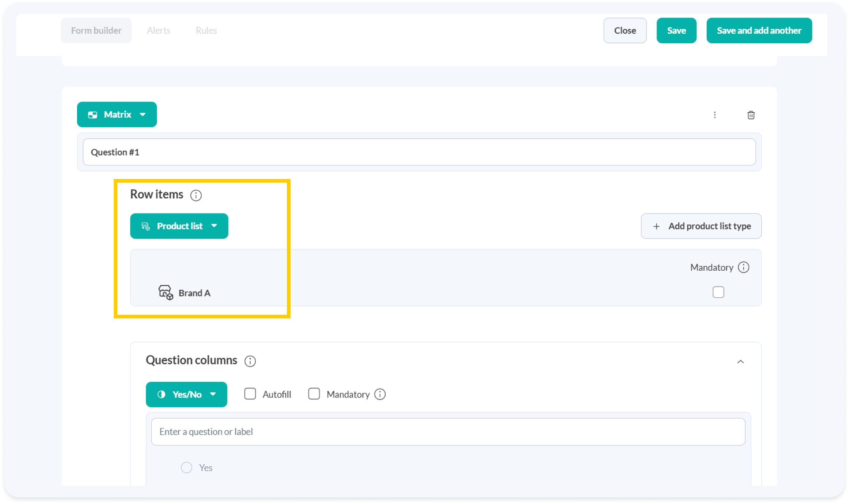
Task: Open the Yes/No column type dropdown
Action: (x=186, y=394)
